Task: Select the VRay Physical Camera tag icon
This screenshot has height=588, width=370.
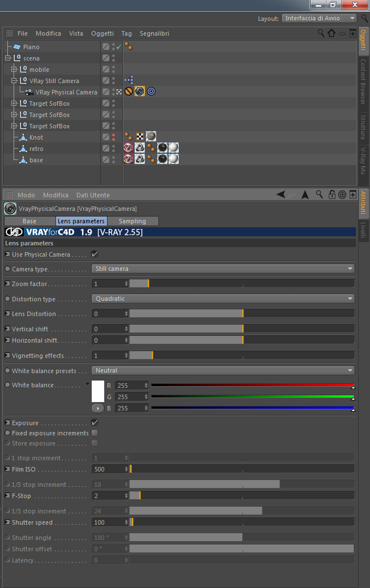Action: [x=140, y=91]
